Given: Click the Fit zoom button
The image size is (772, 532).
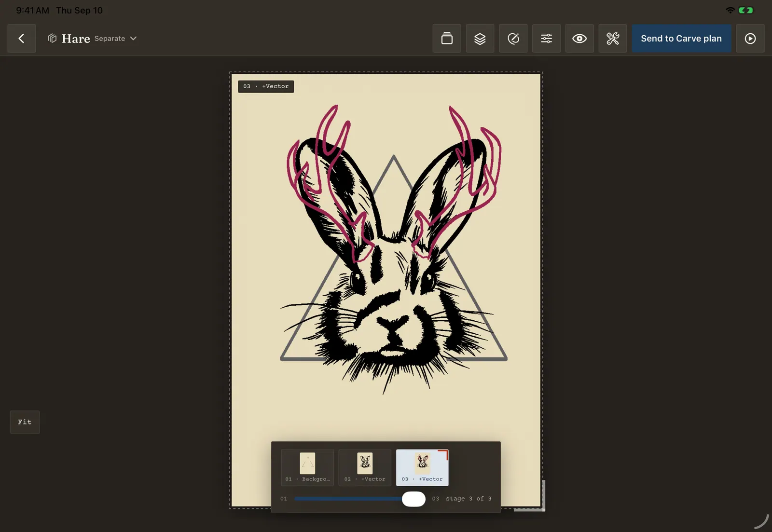Looking at the screenshot, I should pyautogui.click(x=25, y=422).
